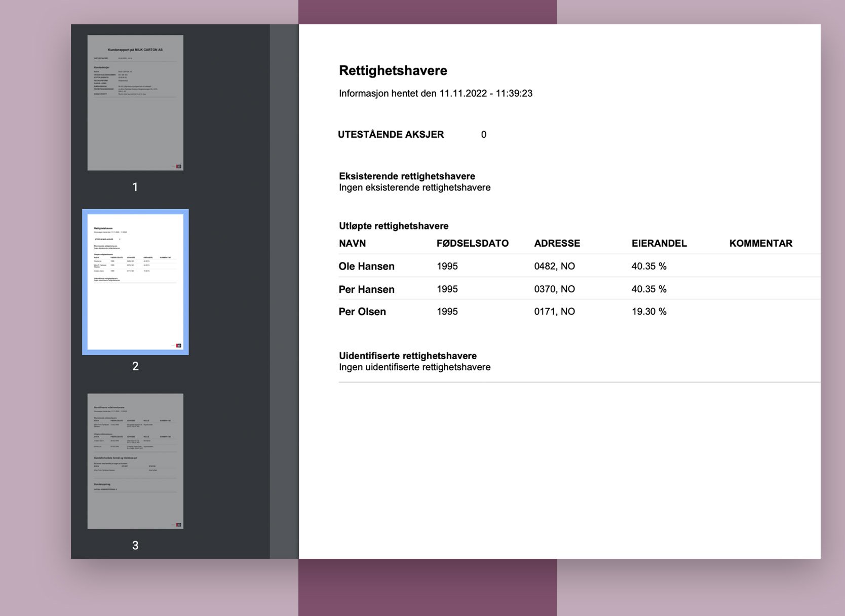The width and height of the screenshot is (845, 616).
Task: Click the EIERANDEL column header
Action: click(x=659, y=243)
